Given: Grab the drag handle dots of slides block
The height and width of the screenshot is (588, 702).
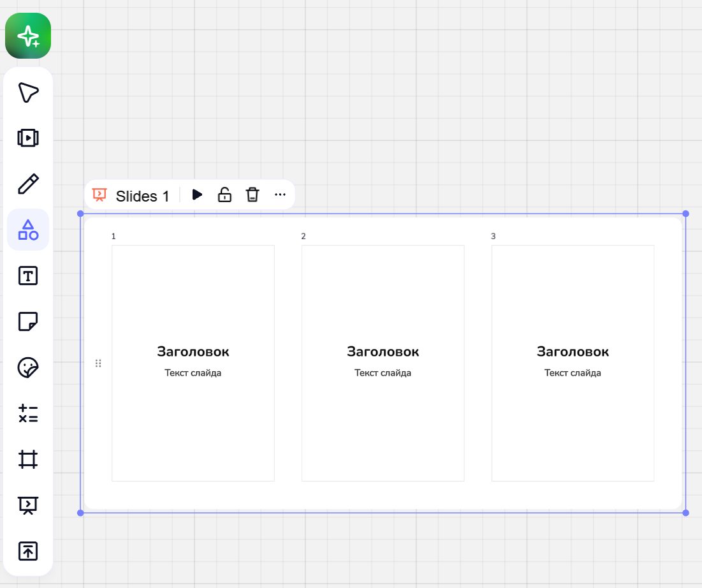Looking at the screenshot, I should 98,363.
